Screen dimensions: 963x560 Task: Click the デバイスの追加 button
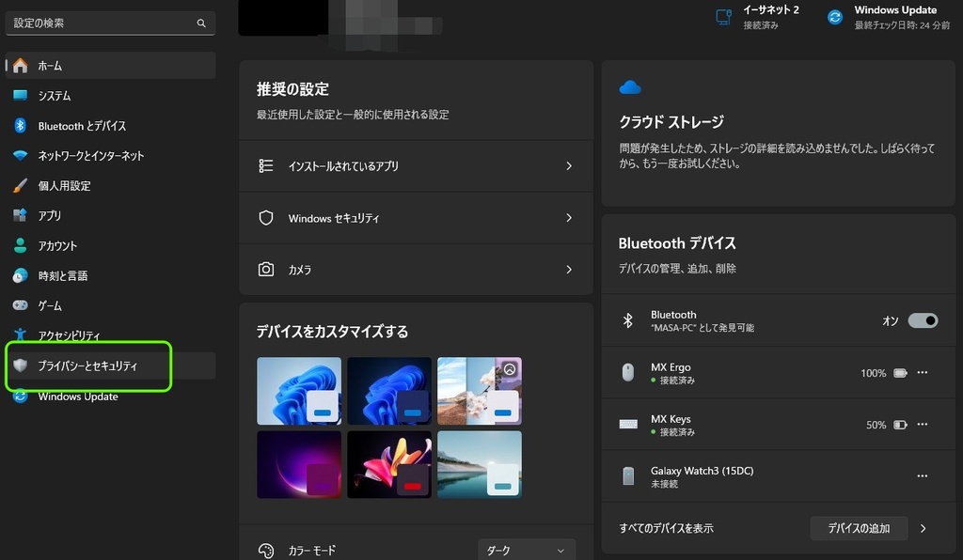click(859, 528)
